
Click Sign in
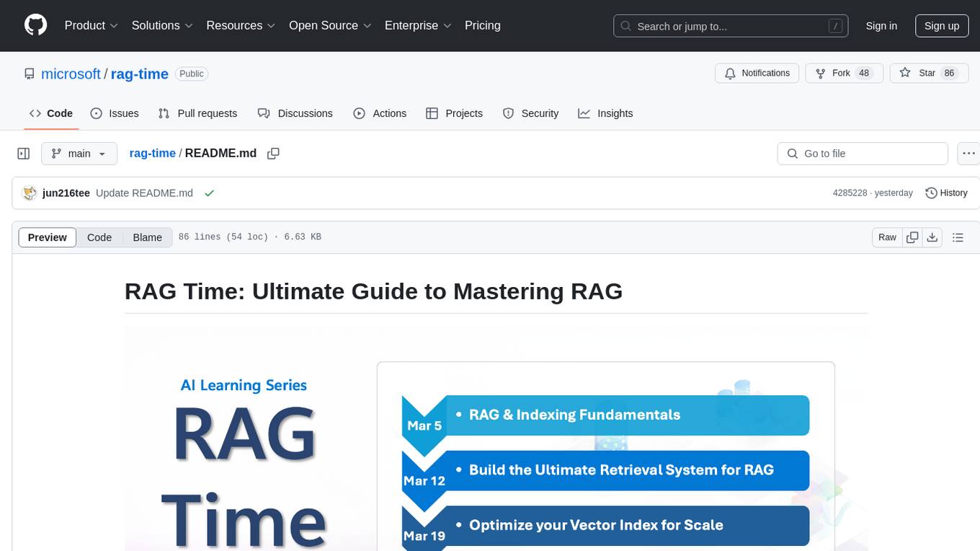point(881,26)
